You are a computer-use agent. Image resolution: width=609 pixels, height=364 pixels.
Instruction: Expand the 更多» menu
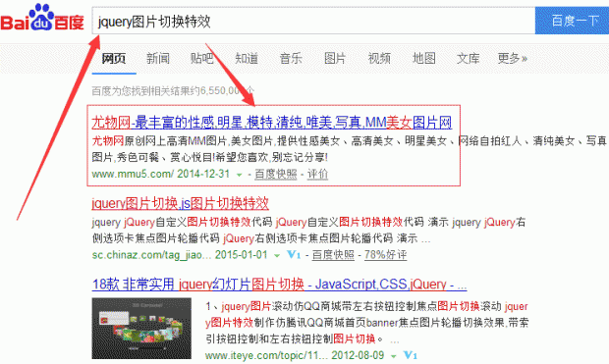[513, 59]
